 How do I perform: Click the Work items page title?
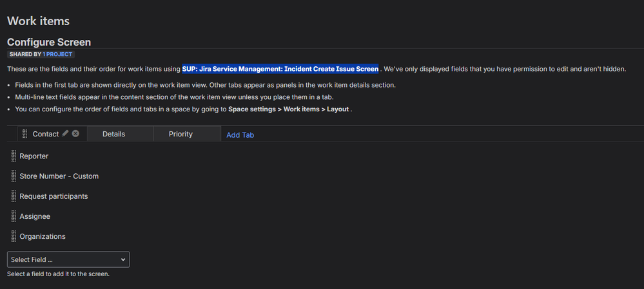click(38, 21)
